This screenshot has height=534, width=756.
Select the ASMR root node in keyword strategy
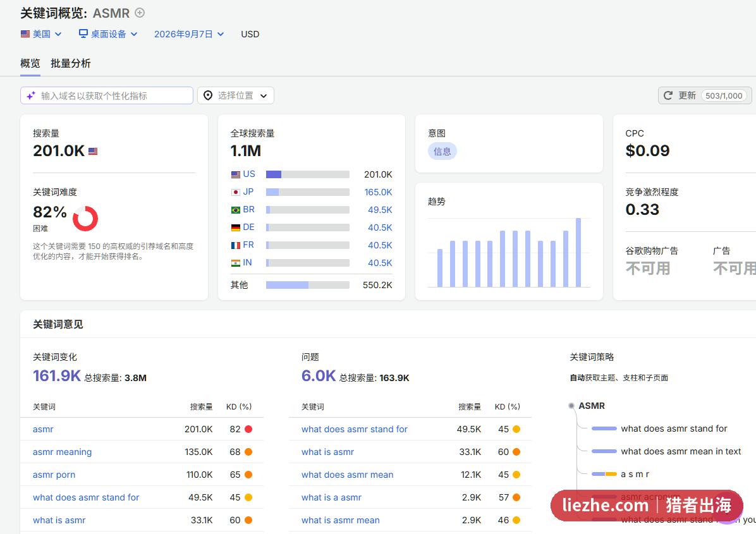pos(592,406)
